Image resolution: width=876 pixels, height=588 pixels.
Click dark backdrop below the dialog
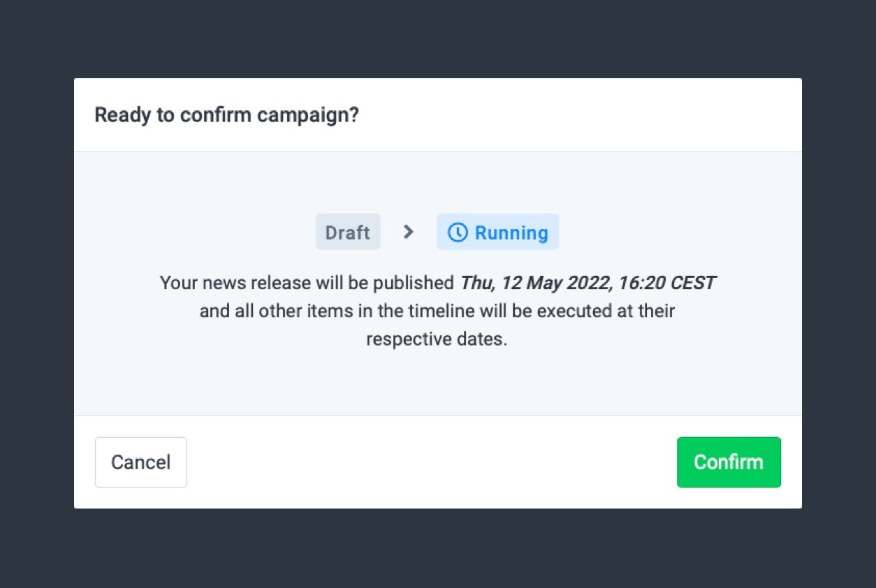(x=438, y=549)
